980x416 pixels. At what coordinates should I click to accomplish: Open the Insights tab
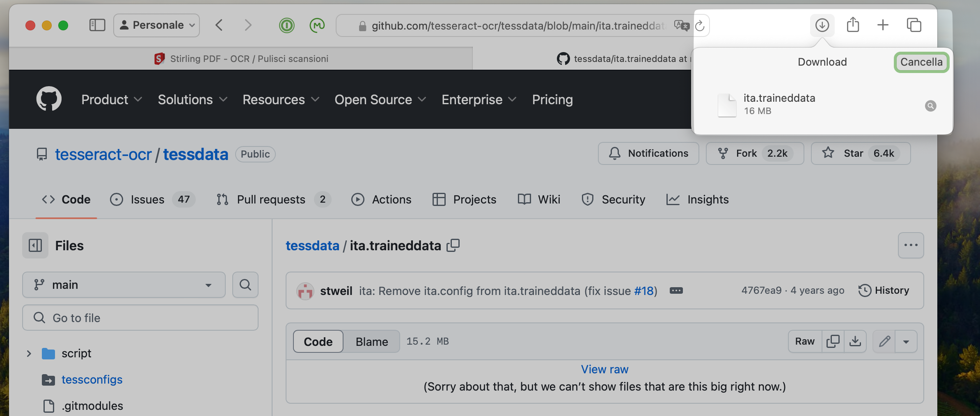pyautogui.click(x=697, y=200)
